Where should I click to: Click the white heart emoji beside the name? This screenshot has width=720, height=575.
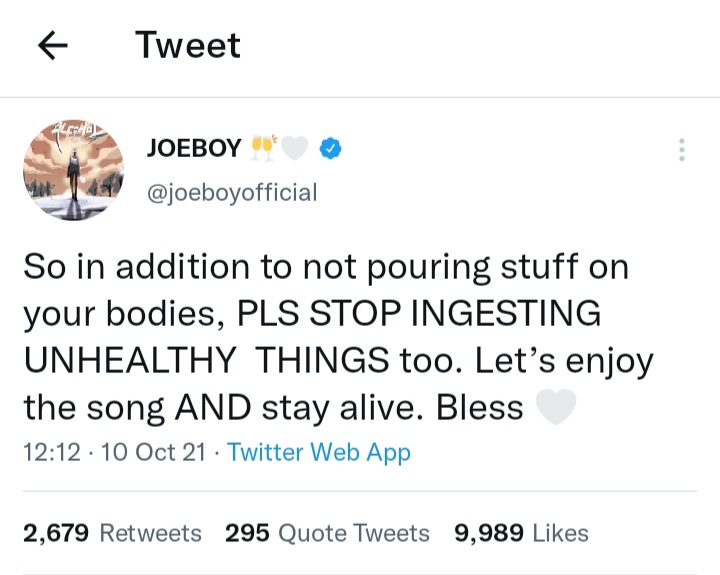[x=294, y=149]
